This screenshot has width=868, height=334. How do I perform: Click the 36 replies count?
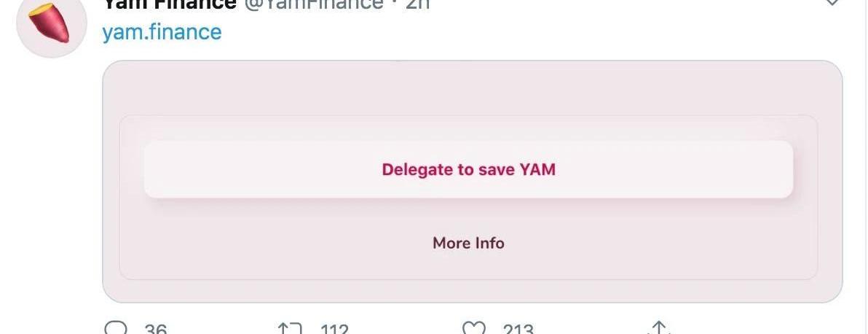point(156,328)
